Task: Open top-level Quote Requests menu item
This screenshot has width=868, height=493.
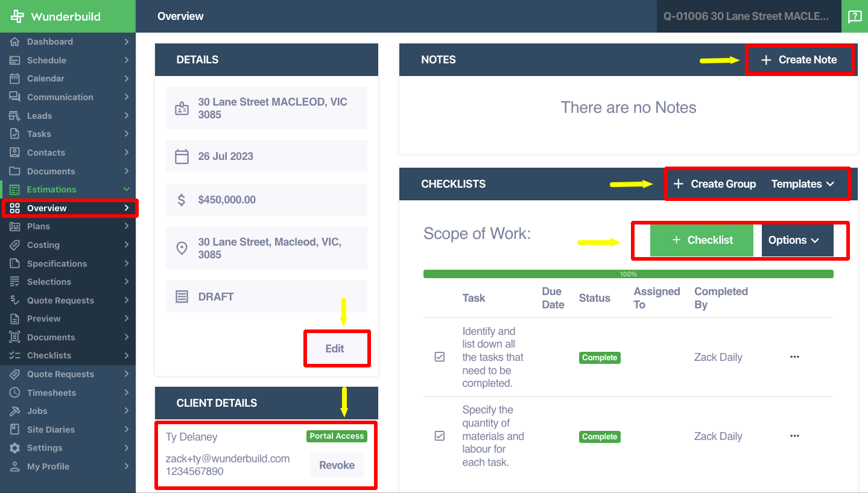Action: click(x=68, y=374)
